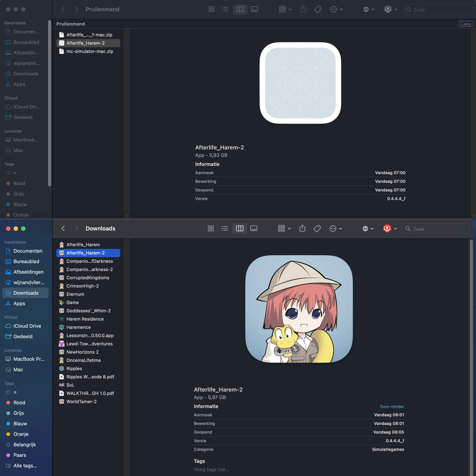The image size is (476, 476).
Task: Select the Belangrijk tag in Downloads sidebar
Action: [25, 445]
